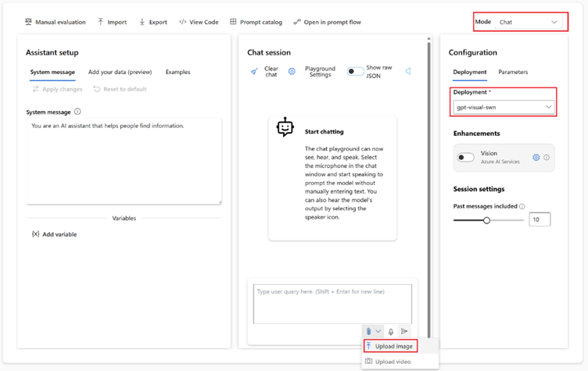Click the Start chatting heading

pyautogui.click(x=324, y=131)
